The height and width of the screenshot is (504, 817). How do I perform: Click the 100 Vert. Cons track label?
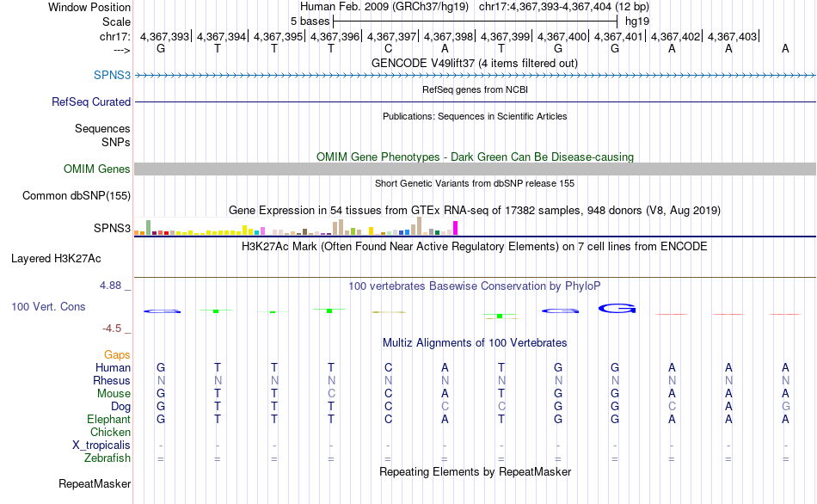click(x=48, y=306)
